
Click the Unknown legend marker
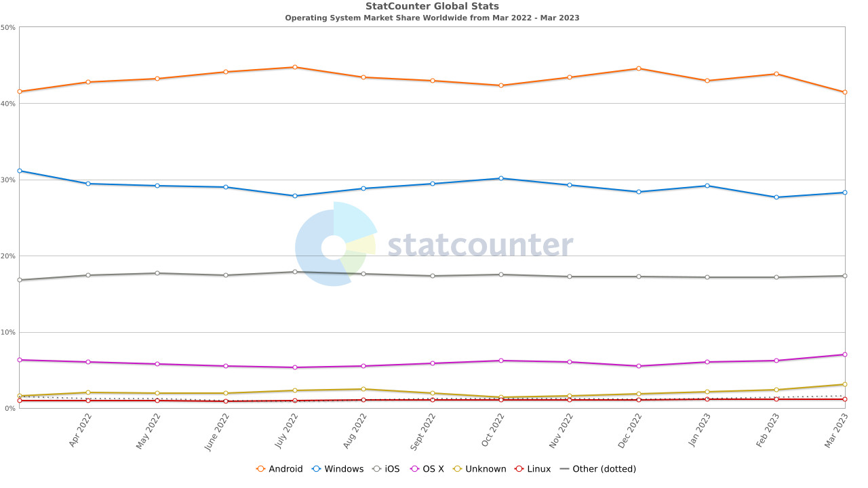pos(457,469)
